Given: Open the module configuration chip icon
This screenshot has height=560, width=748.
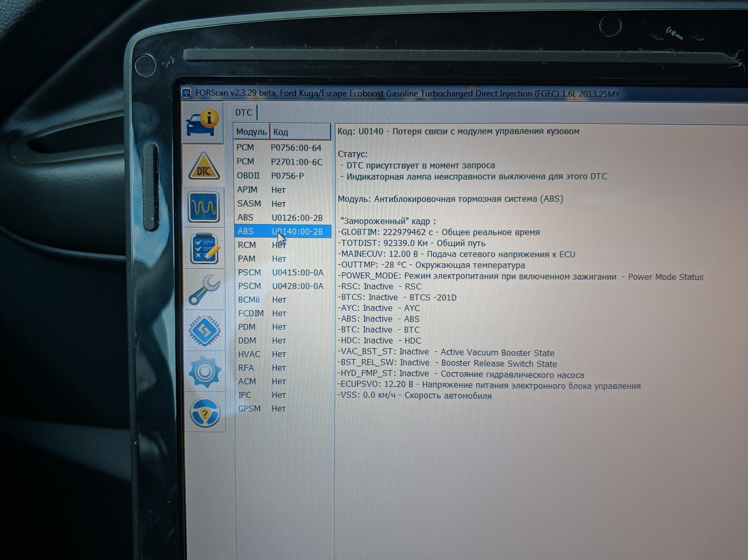Looking at the screenshot, I should click(205, 331).
